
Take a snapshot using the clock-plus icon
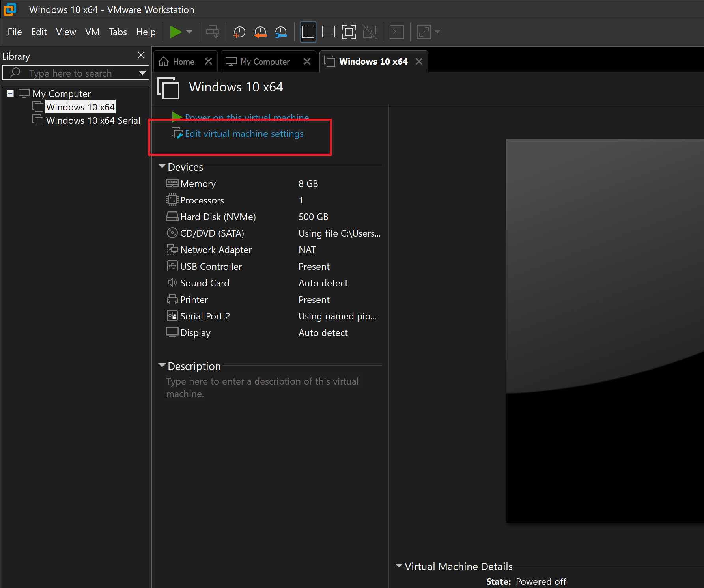click(239, 32)
